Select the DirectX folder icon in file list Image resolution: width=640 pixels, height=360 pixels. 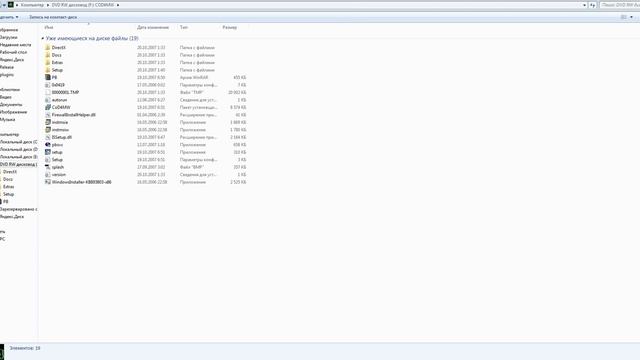tap(48, 47)
